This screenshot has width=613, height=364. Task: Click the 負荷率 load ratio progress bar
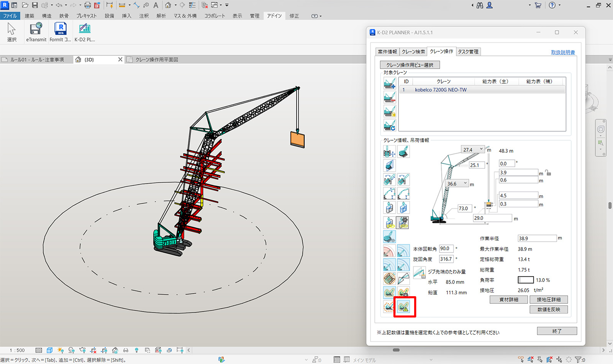coord(525,280)
